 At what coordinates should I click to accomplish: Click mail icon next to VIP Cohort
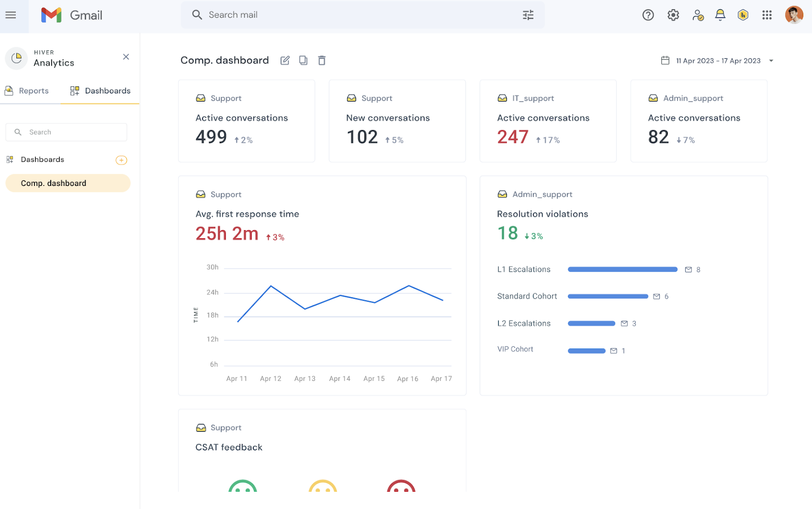coord(614,351)
